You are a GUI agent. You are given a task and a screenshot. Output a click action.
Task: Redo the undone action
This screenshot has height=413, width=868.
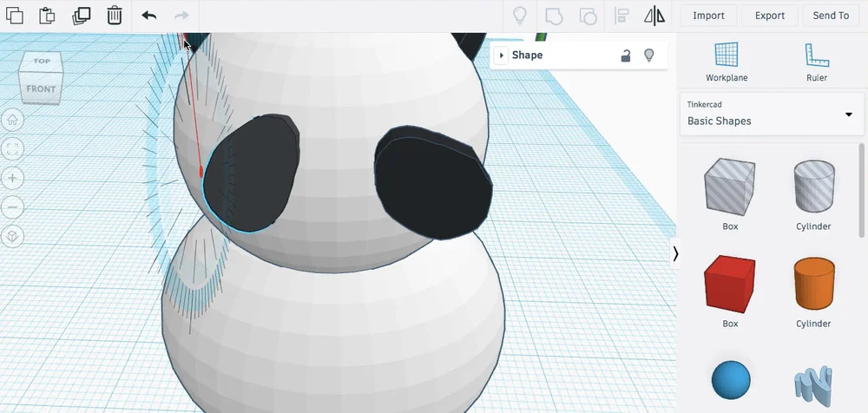coord(181,16)
